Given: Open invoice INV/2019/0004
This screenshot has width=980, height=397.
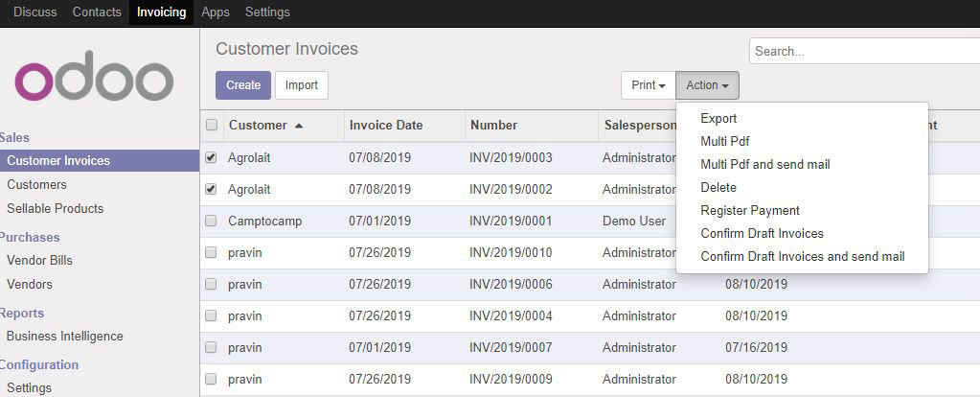Looking at the screenshot, I should pos(512,315).
